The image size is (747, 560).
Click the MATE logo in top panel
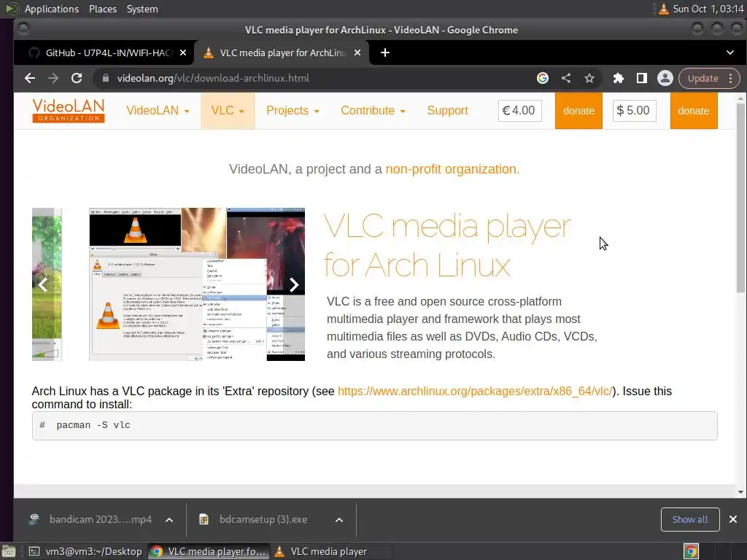[x=12, y=9]
